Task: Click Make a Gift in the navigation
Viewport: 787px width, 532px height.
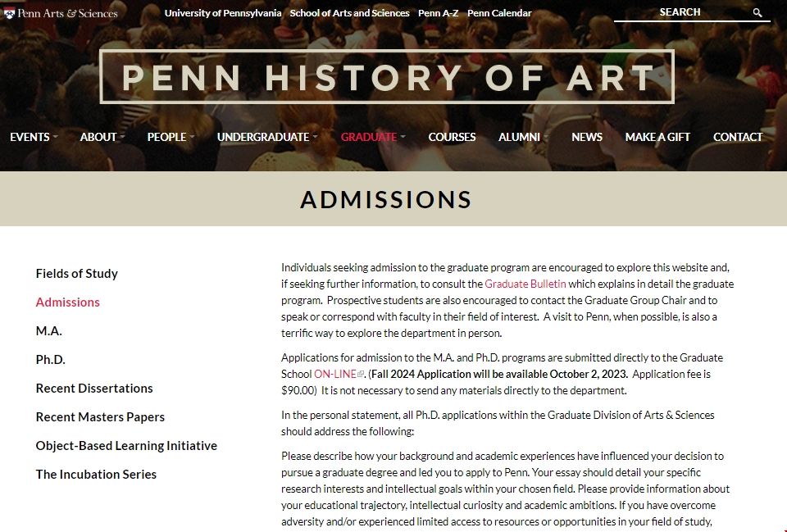Action: click(x=657, y=137)
